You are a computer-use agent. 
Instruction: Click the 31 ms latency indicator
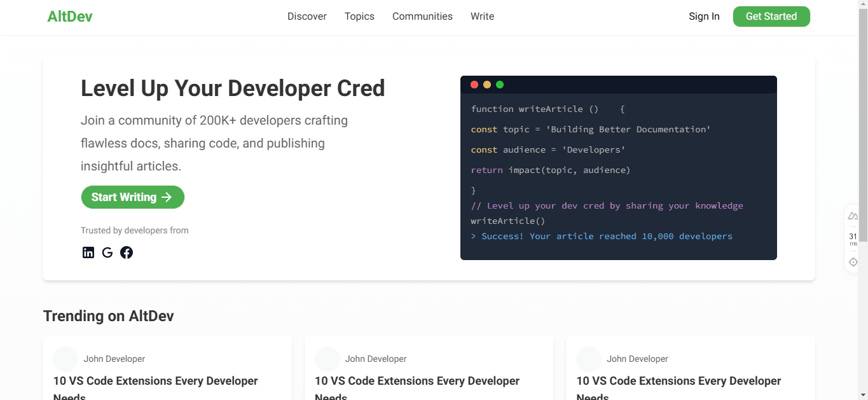point(852,238)
